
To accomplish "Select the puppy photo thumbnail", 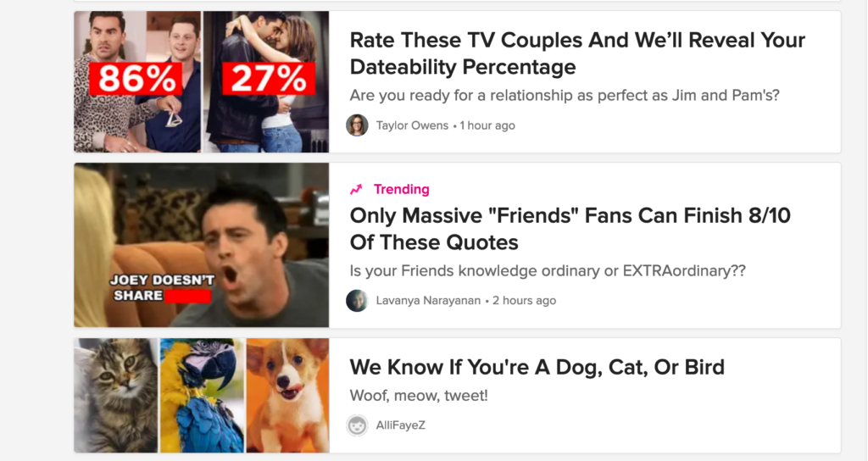I will pyautogui.click(x=287, y=396).
